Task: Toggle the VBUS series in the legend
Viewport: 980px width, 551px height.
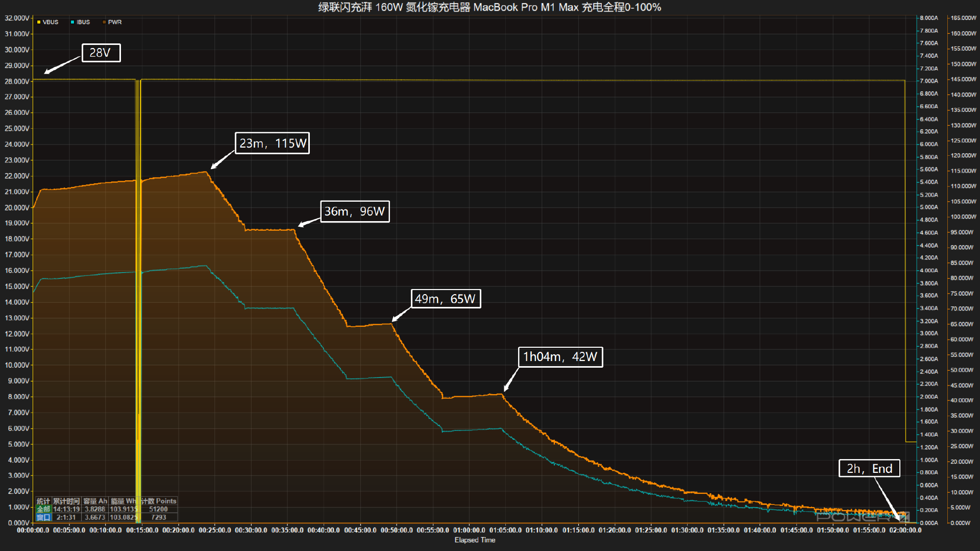Action: tap(47, 22)
